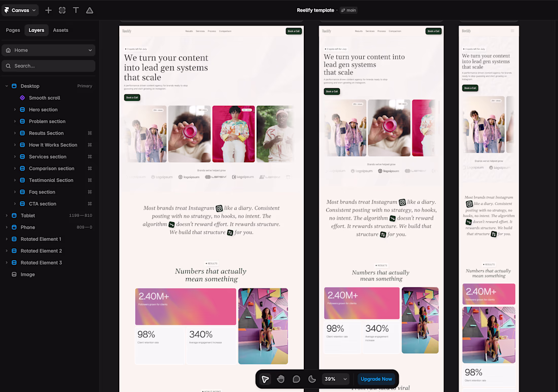Collapse the Desktop breakpoint layer

[7, 86]
